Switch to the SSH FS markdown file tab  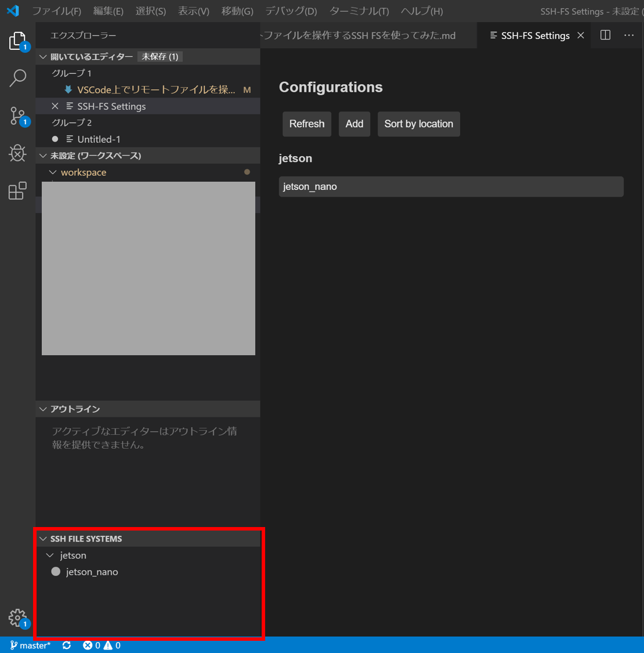click(368, 35)
